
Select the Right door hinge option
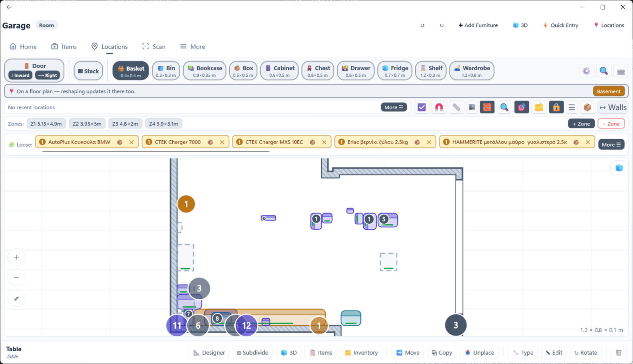coord(47,75)
